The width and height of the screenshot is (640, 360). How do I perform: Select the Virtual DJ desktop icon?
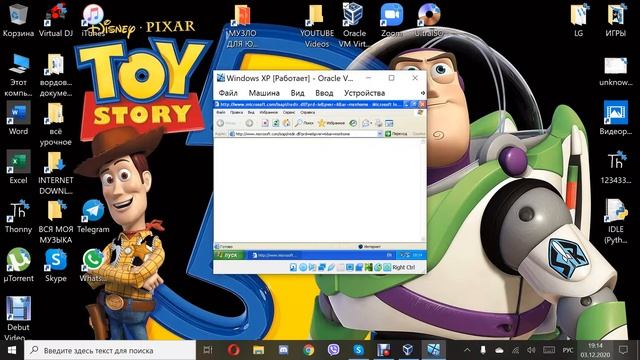point(56,20)
